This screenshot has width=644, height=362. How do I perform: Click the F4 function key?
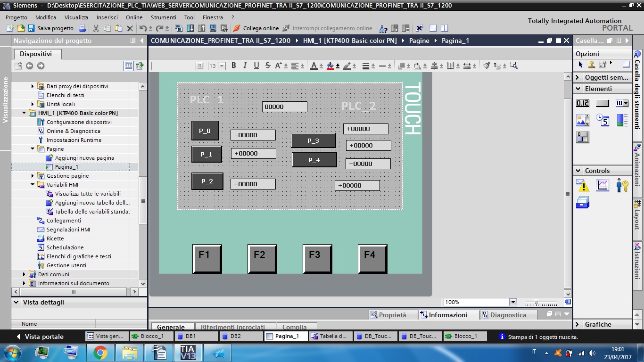372,258
